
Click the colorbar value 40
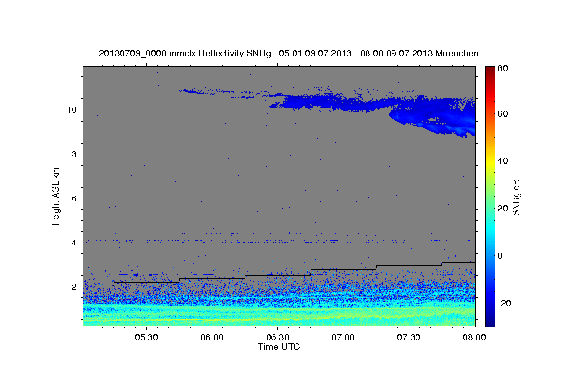coord(502,161)
